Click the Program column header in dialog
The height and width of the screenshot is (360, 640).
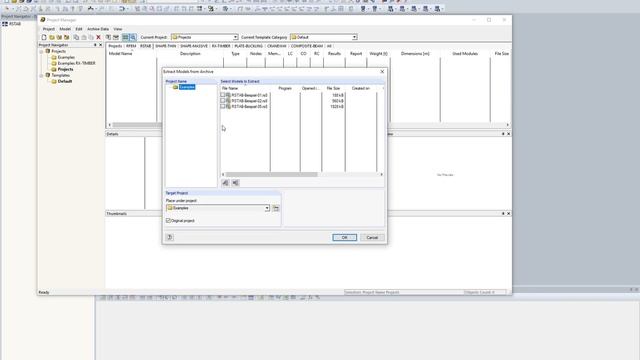point(285,88)
